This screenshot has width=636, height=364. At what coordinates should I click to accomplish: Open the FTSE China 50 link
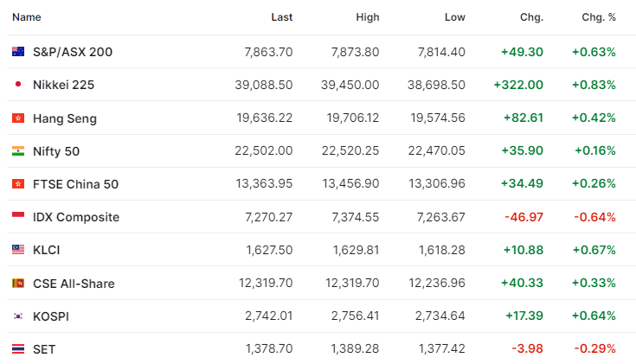pyautogui.click(x=75, y=184)
